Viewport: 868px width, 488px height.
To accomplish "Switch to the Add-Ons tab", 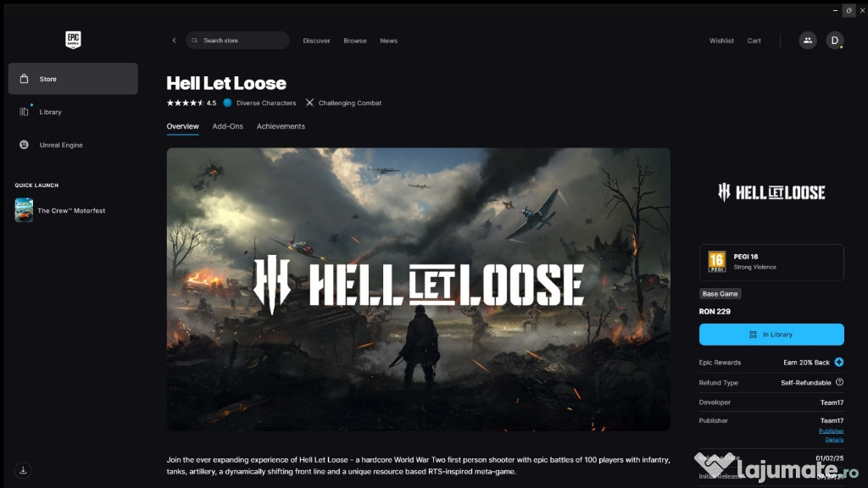I will tap(227, 126).
